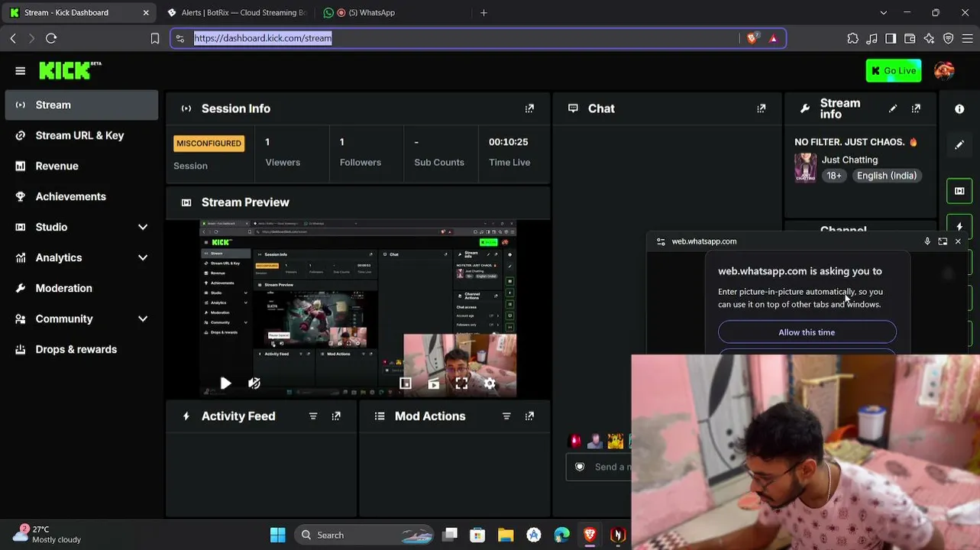Pop out the Session Info panel
The height and width of the screenshot is (550, 980).
[529, 108]
